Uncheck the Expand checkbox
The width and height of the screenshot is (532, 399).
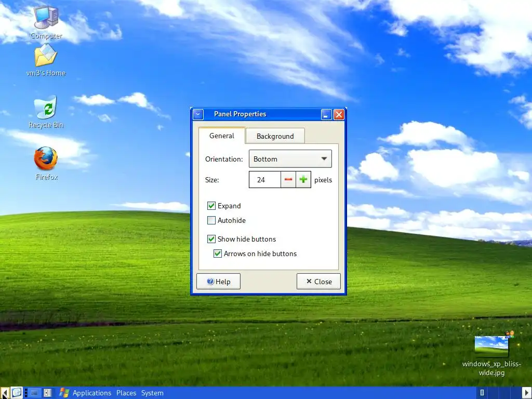click(211, 206)
